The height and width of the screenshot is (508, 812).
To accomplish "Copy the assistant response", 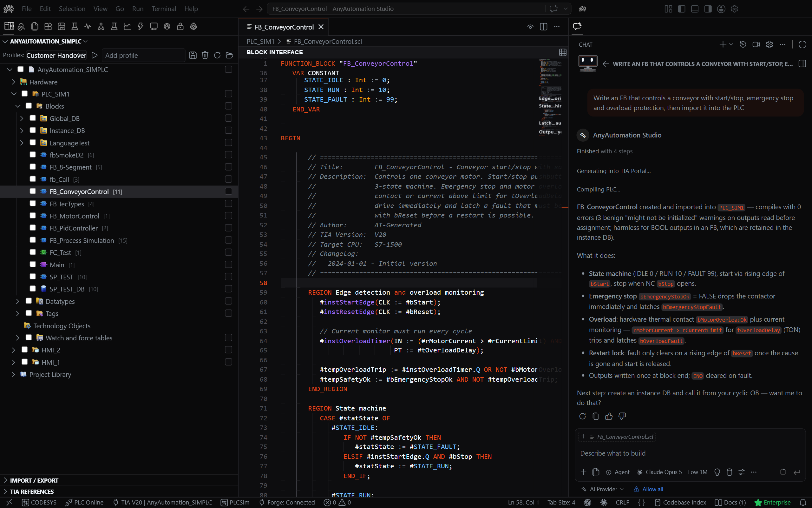I will tap(596, 416).
